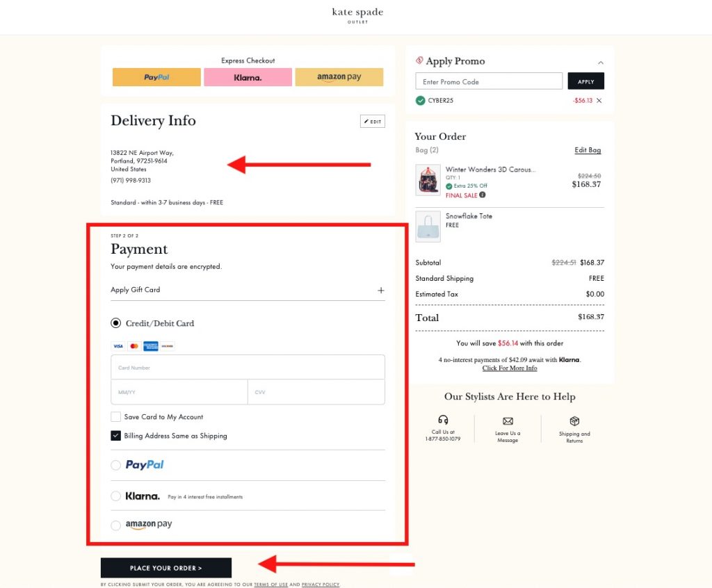The image size is (712, 588).
Task: Open the kate spade outlet logo
Action: pos(357,15)
